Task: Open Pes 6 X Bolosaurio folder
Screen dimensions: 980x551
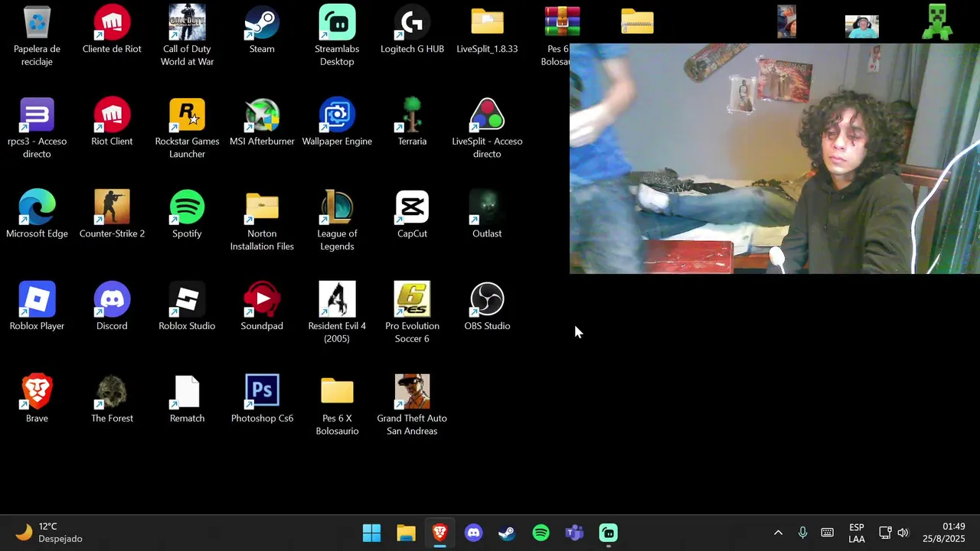Action: click(x=337, y=406)
